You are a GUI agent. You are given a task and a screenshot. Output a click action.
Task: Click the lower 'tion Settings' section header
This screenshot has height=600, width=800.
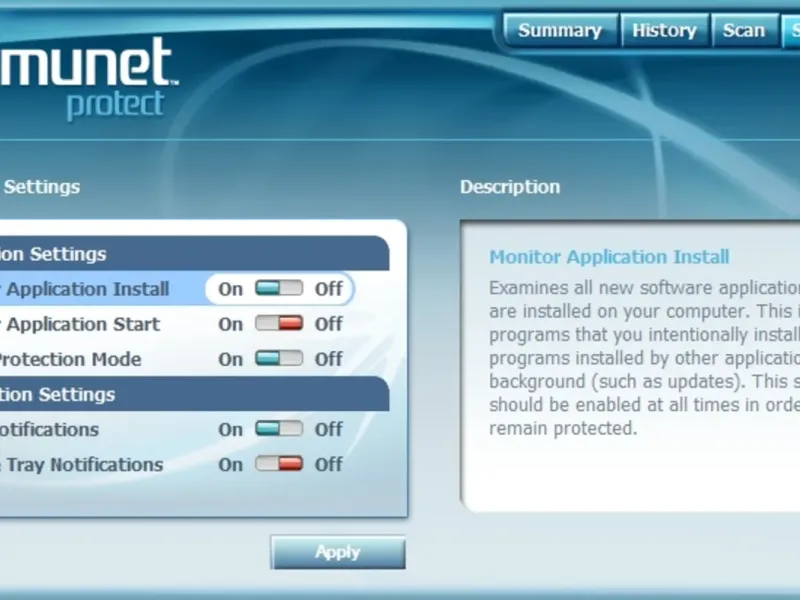coord(194,394)
